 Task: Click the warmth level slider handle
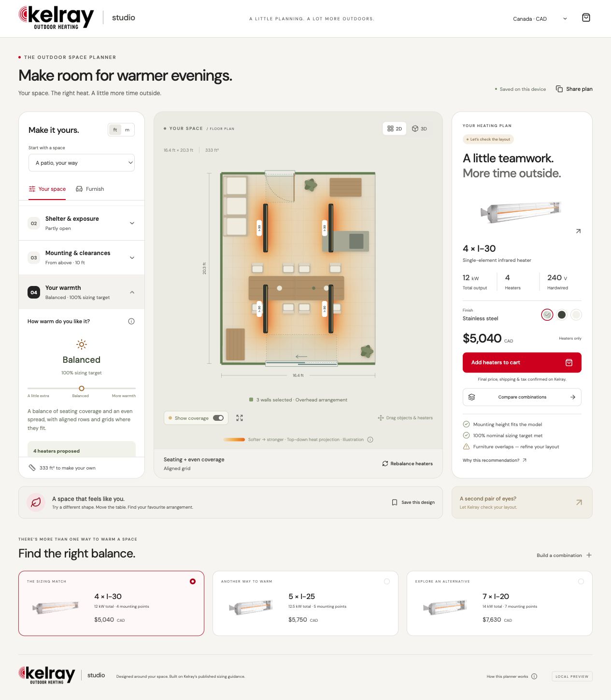[x=82, y=388]
